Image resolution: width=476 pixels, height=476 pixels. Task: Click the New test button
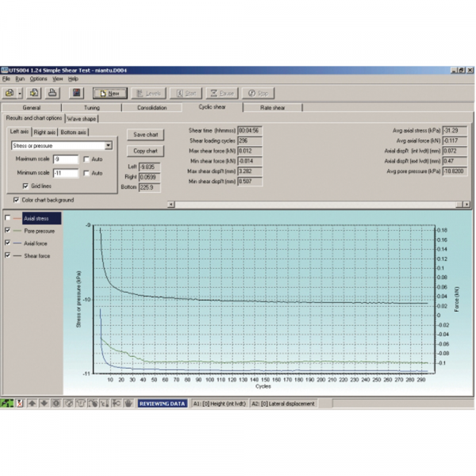pos(109,93)
